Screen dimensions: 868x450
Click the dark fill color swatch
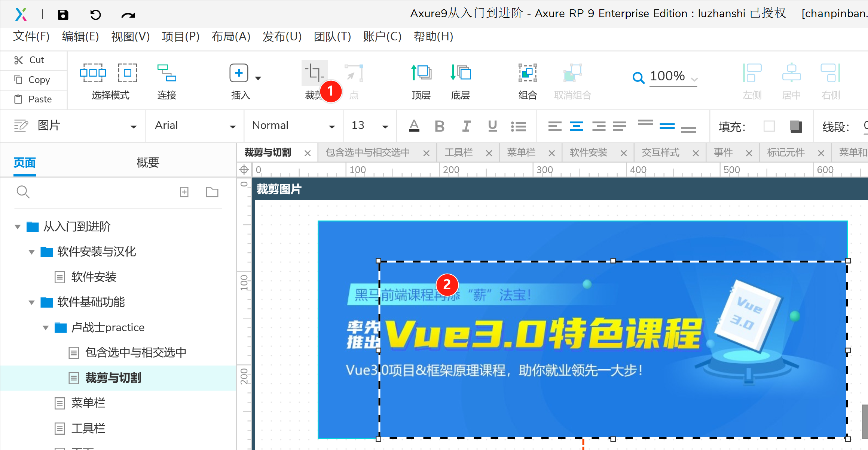pos(795,126)
